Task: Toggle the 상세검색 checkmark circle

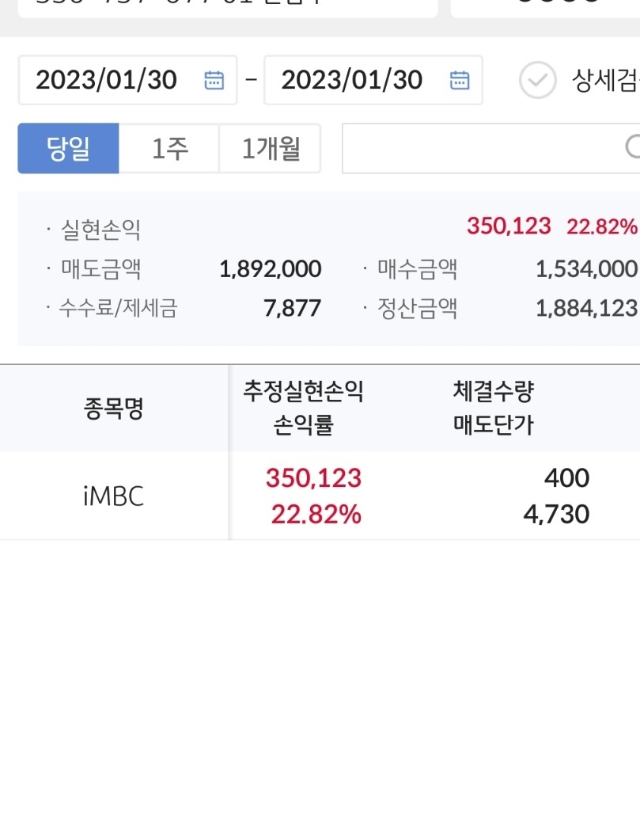Action: 537,80
